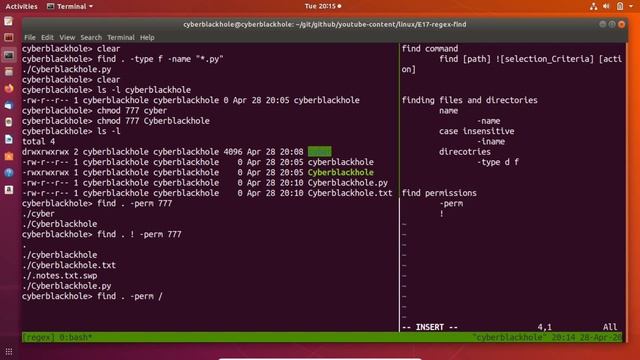
Task: Click the green 'Cyberblackhole' file name
Action: tap(340, 172)
